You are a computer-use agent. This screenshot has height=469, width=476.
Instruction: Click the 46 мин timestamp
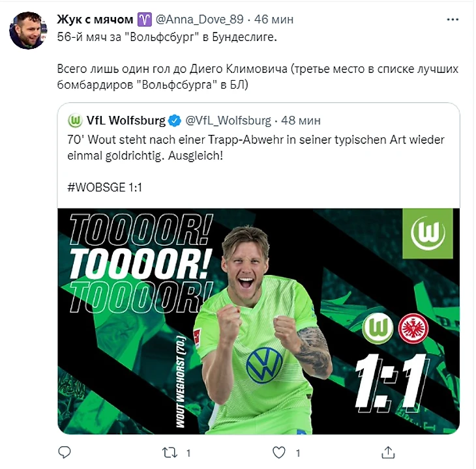[x=274, y=20]
